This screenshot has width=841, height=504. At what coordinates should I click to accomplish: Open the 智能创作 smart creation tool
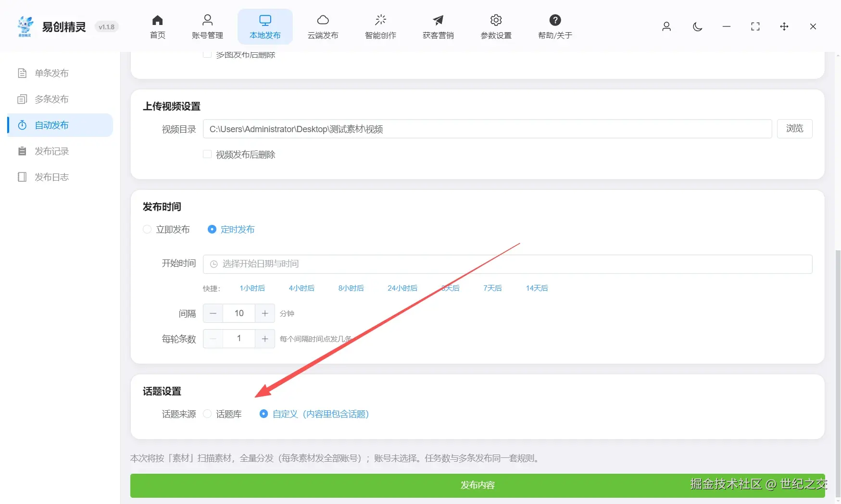[x=380, y=26]
